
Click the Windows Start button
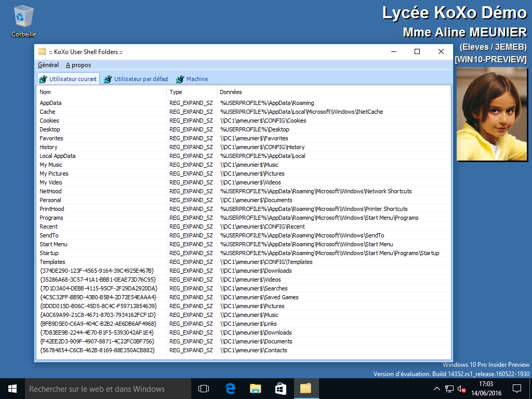point(12,388)
